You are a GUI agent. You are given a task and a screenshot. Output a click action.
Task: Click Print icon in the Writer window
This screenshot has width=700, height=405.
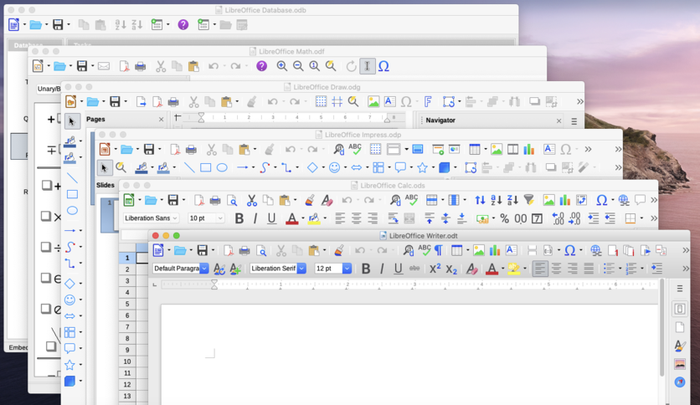click(244, 251)
